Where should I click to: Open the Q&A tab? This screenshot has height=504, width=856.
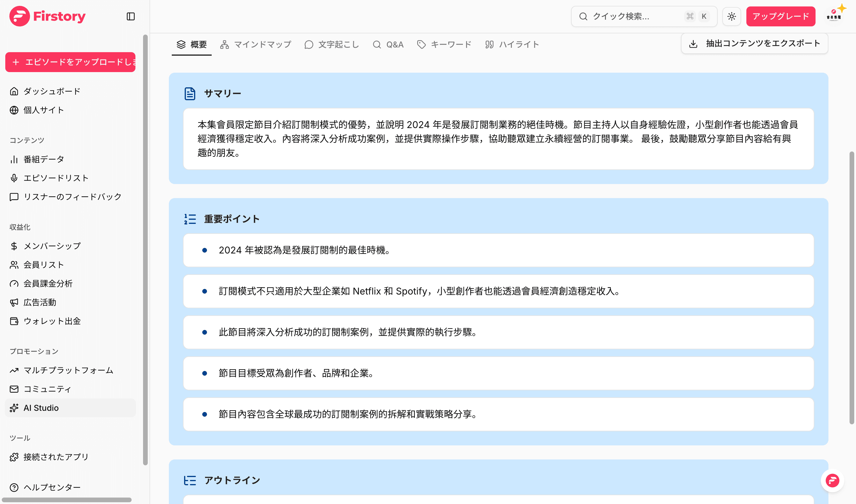[x=388, y=45]
